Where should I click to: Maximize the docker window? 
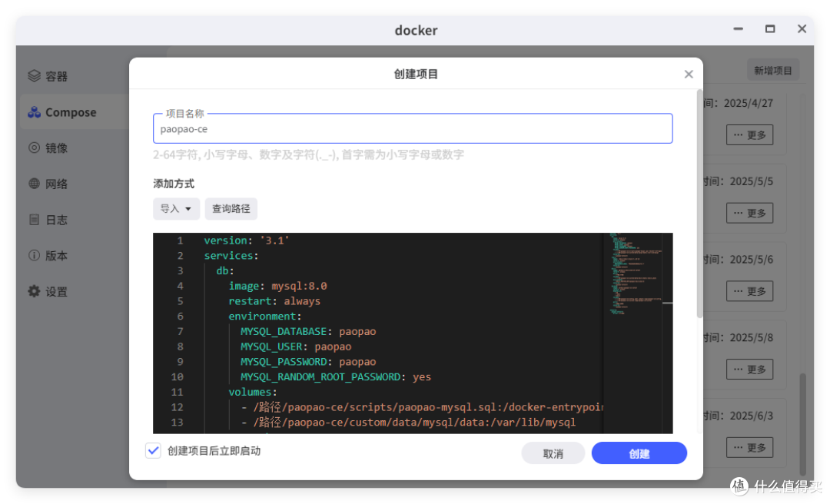pyautogui.click(x=770, y=29)
